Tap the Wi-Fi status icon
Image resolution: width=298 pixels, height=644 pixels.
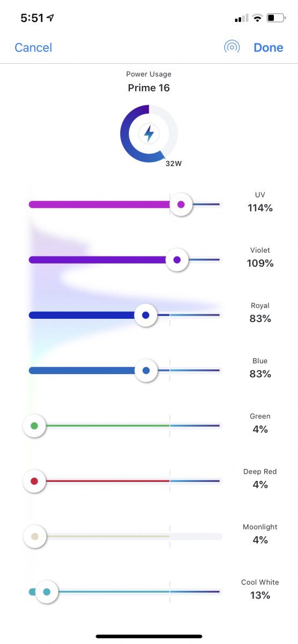click(x=257, y=18)
